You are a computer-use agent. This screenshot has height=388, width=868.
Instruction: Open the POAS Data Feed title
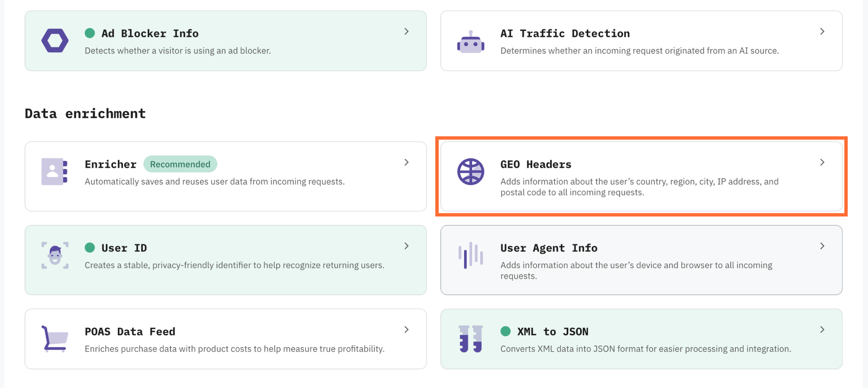tap(130, 332)
